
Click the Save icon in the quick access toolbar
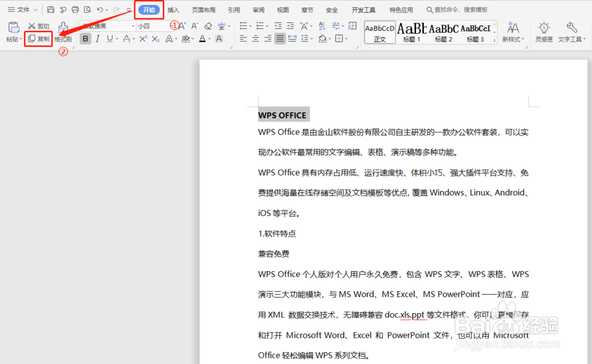tap(50, 10)
